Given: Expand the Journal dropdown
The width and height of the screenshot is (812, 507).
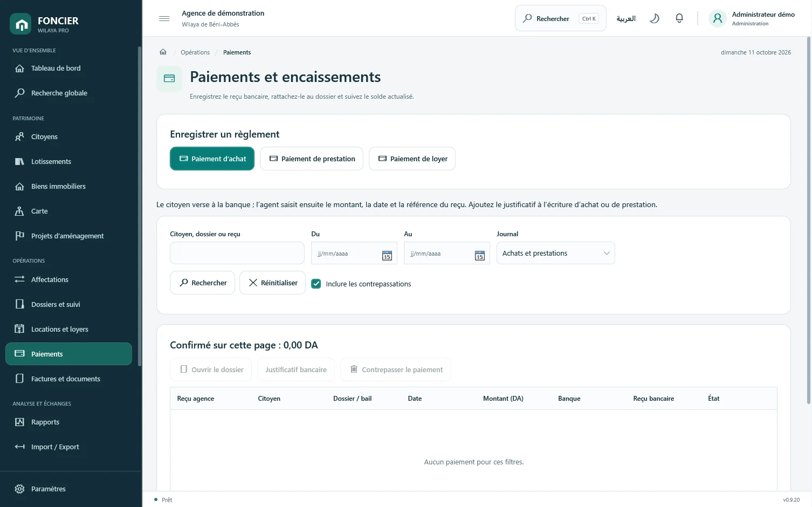Looking at the screenshot, I should click(555, 253).
